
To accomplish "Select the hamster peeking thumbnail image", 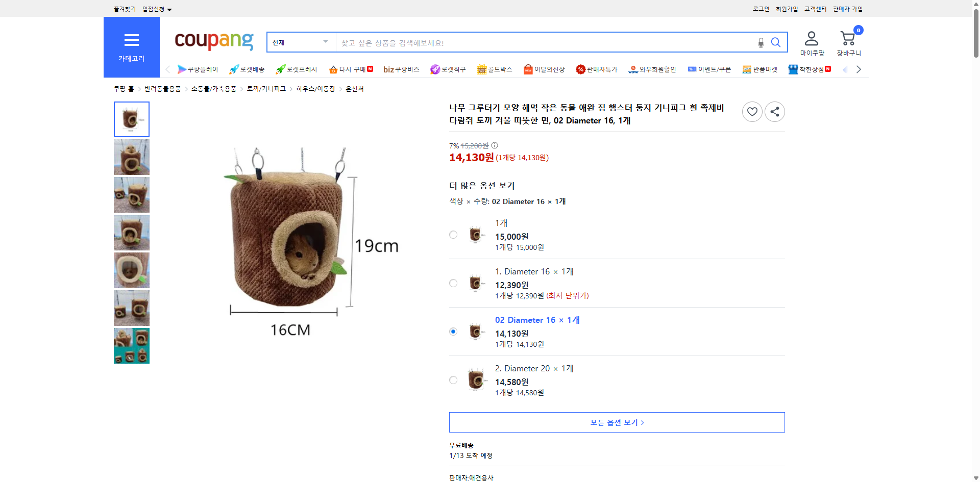I will point(132,157).
